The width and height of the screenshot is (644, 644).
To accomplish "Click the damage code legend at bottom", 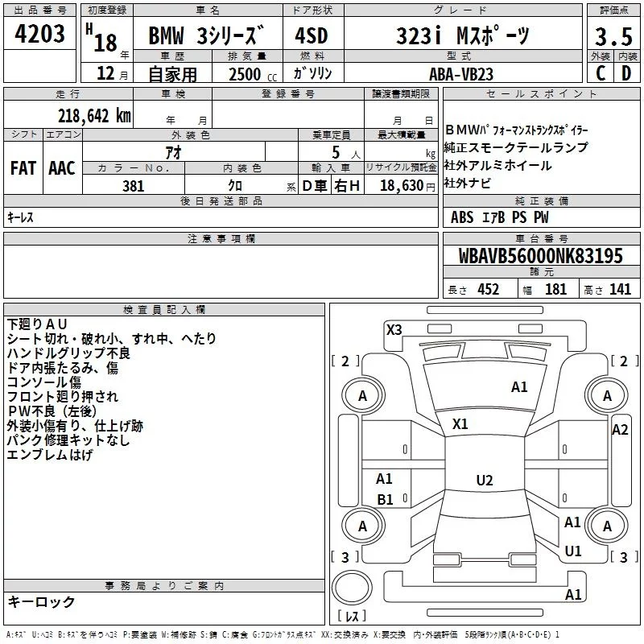I will click(283, 635).
